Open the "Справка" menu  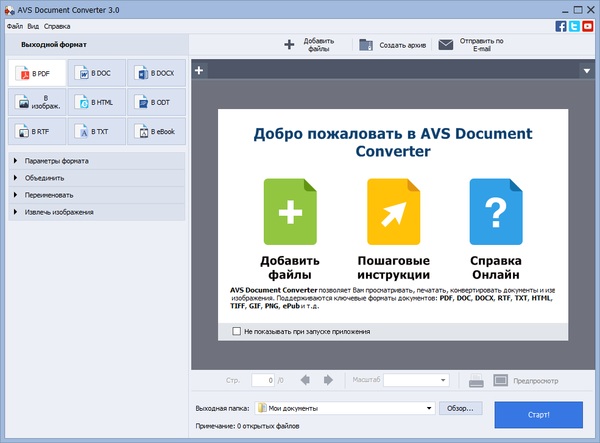point(57,25)
